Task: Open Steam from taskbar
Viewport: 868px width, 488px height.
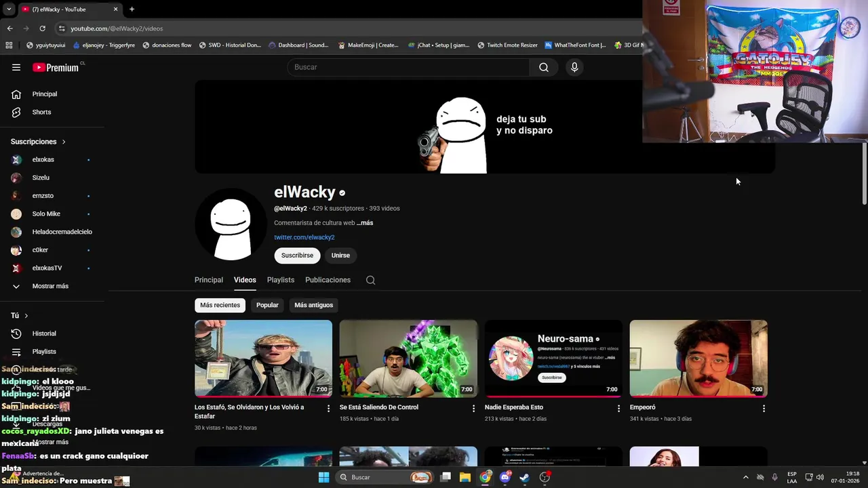Action: click(524, 477)
